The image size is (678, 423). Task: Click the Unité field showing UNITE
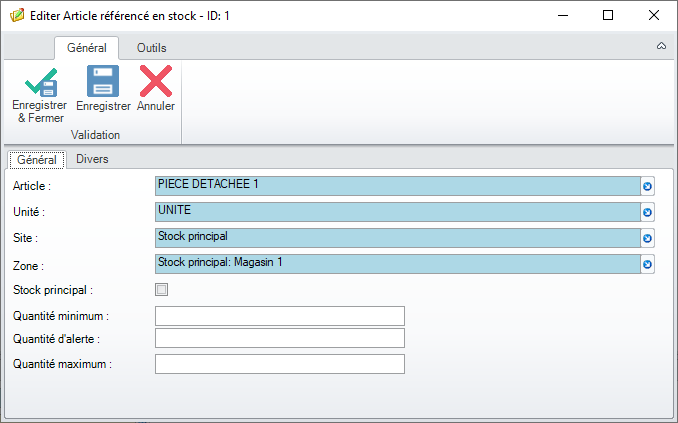coord(398,212)
